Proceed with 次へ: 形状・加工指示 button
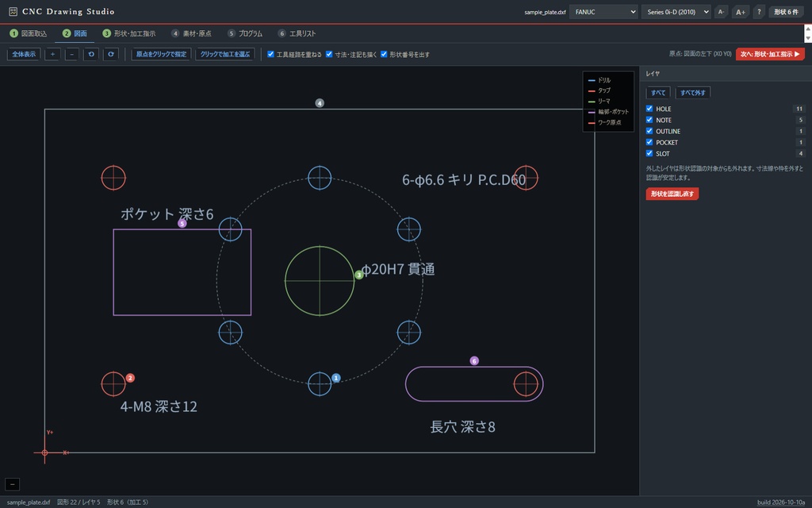Screen dimensions: 812x508 click(770, 54)
